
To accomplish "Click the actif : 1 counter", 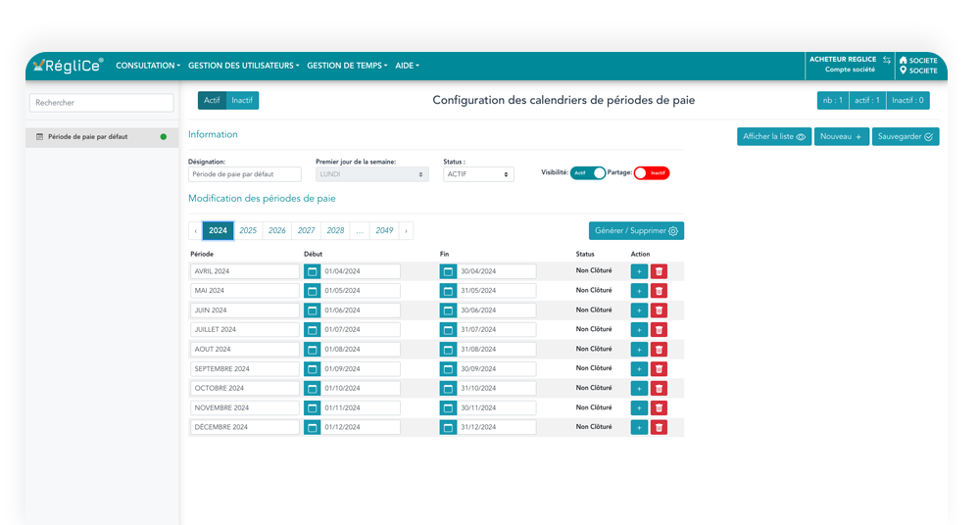I will [x=867, y=100].
